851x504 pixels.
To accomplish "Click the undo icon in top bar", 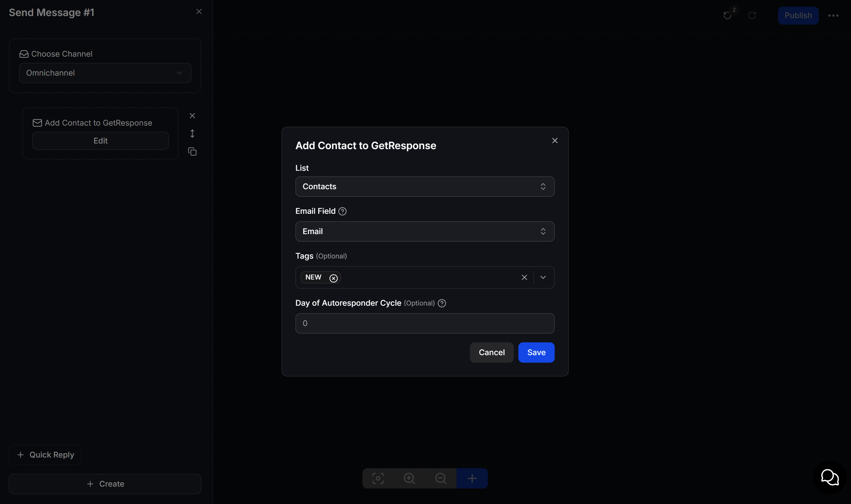I will pyautogui.click(x=727, y=15).
